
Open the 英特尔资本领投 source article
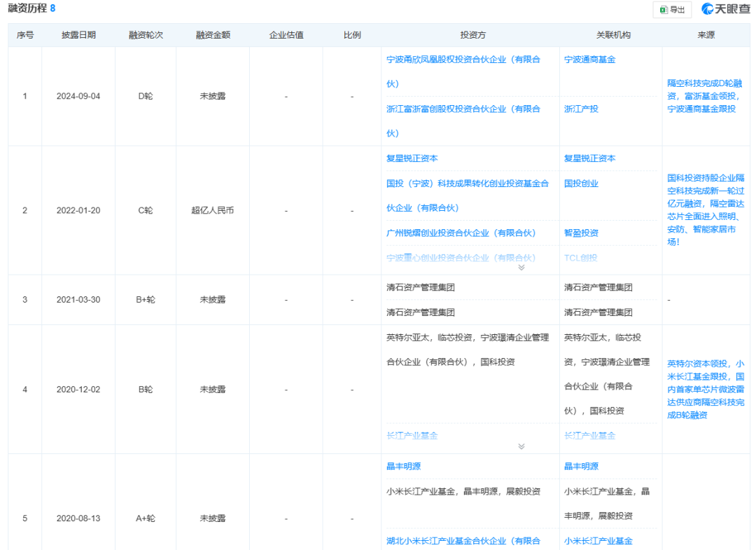point(706,390)
